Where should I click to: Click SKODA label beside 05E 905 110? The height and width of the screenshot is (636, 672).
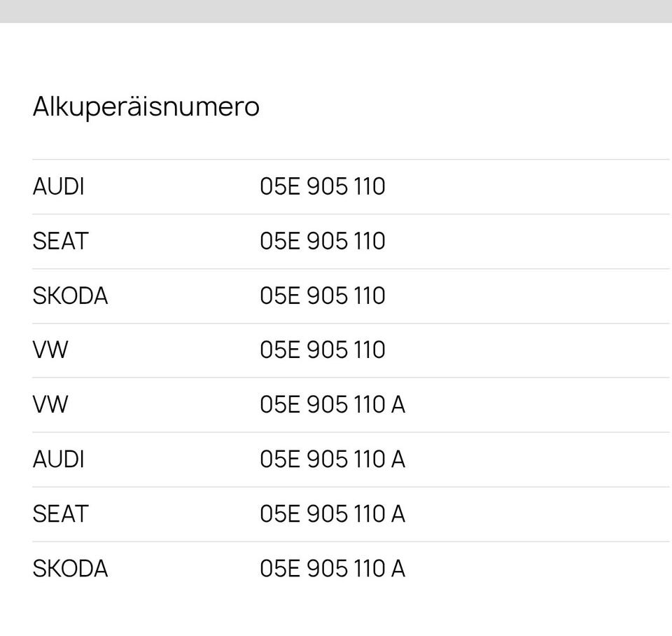pyautogui.click(x=70, y=296)
